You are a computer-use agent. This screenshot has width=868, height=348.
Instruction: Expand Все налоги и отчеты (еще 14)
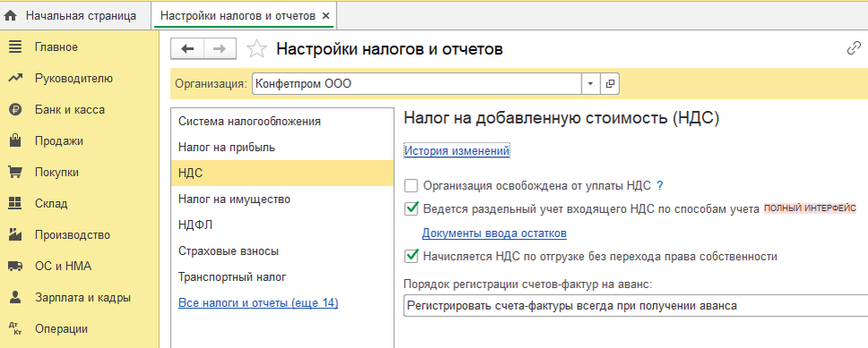[258, 303]
